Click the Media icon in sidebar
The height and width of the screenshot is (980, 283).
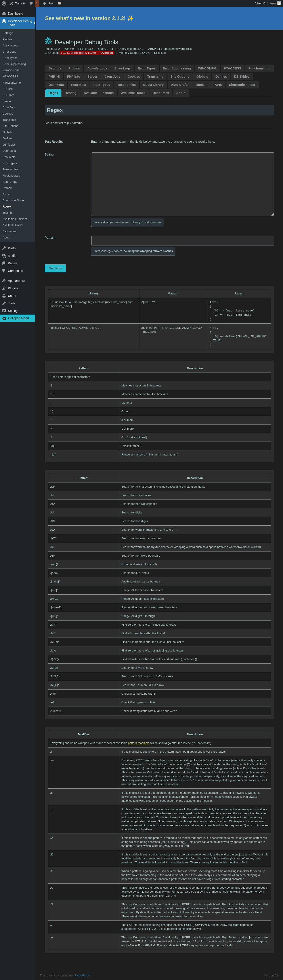pyautogui.click(x=4, y=256)
